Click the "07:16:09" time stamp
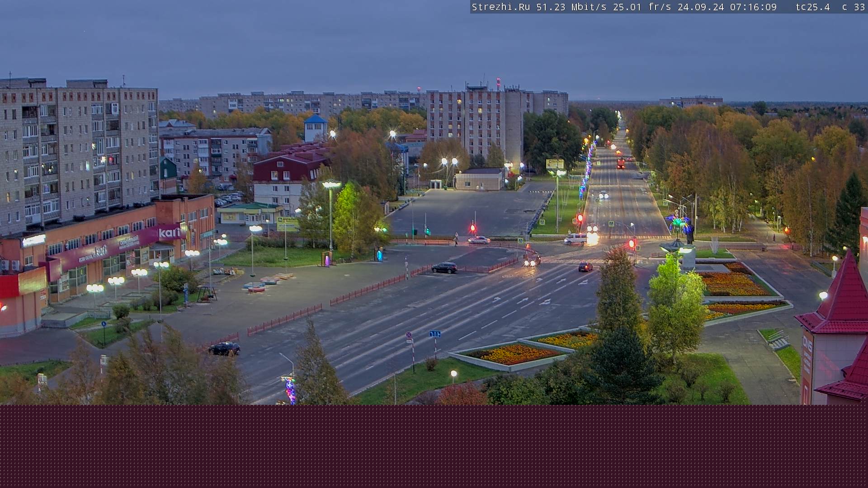 pos(753,7)
